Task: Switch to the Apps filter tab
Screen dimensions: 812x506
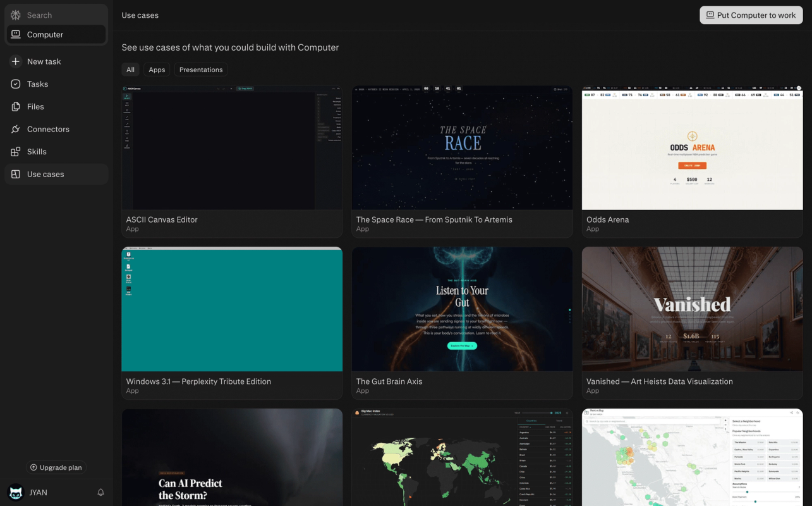Action: (x=157, y=70)
